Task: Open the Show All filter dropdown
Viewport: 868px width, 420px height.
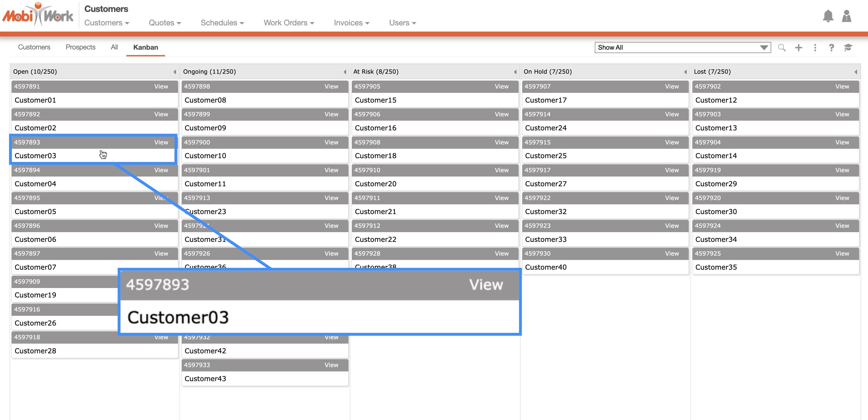Action: [682, 48]
